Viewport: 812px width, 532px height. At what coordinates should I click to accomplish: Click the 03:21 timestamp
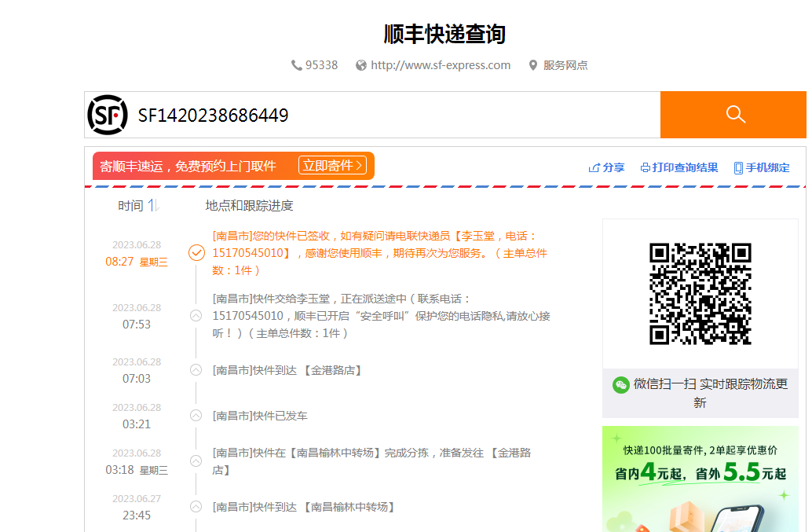[x=137, y=424]
